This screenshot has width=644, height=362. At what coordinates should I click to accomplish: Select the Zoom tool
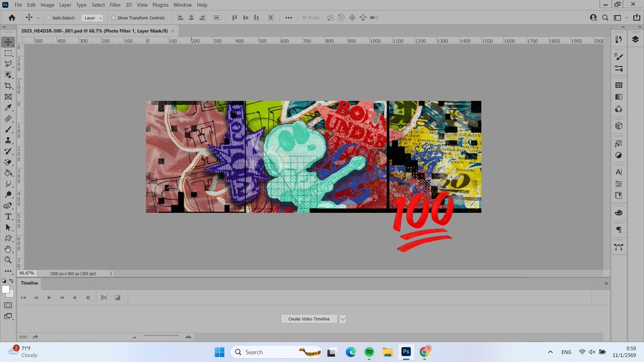click(x=8, y=260)
